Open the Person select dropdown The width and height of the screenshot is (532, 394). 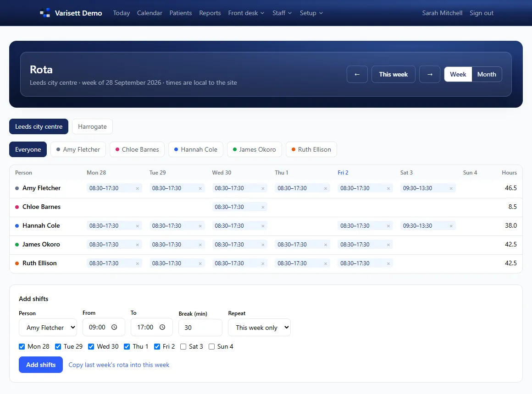[48, 328]
